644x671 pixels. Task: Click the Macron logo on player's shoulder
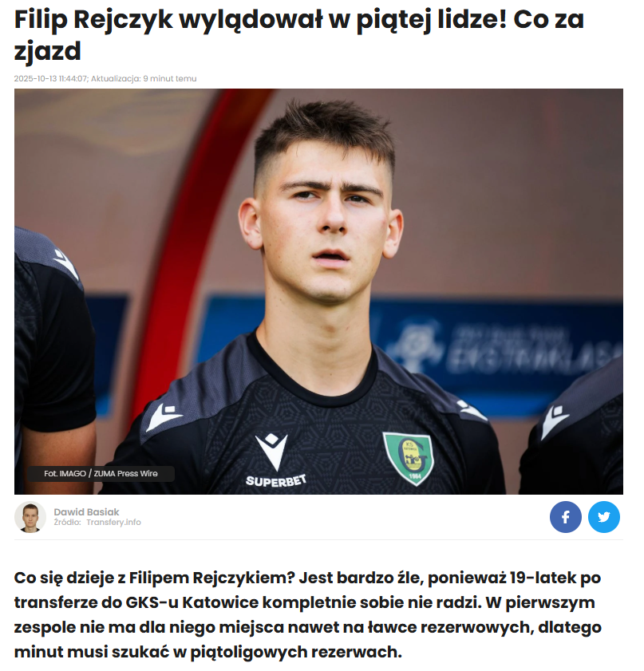(x=164, y=417)
